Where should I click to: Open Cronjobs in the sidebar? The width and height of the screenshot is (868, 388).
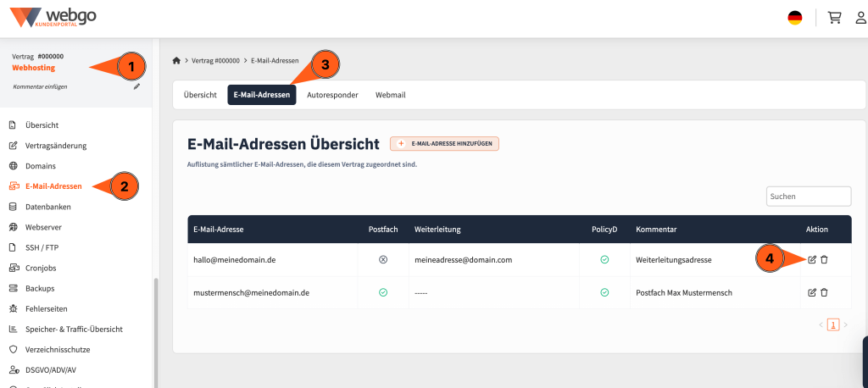[41, 268]
